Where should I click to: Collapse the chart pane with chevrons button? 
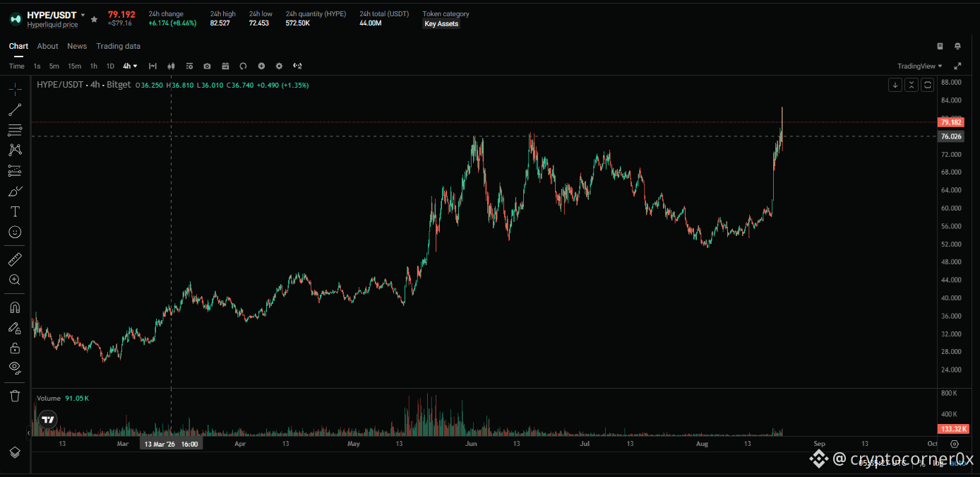912,85
